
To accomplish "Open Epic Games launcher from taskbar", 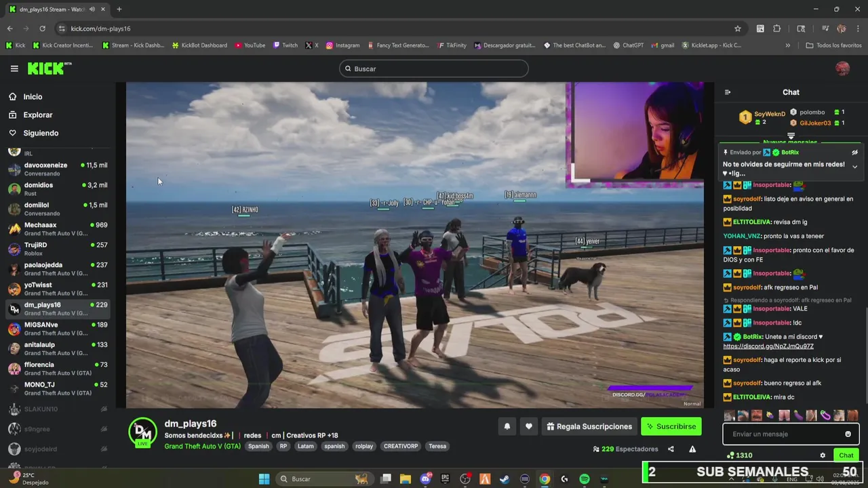I will [445, 479].
